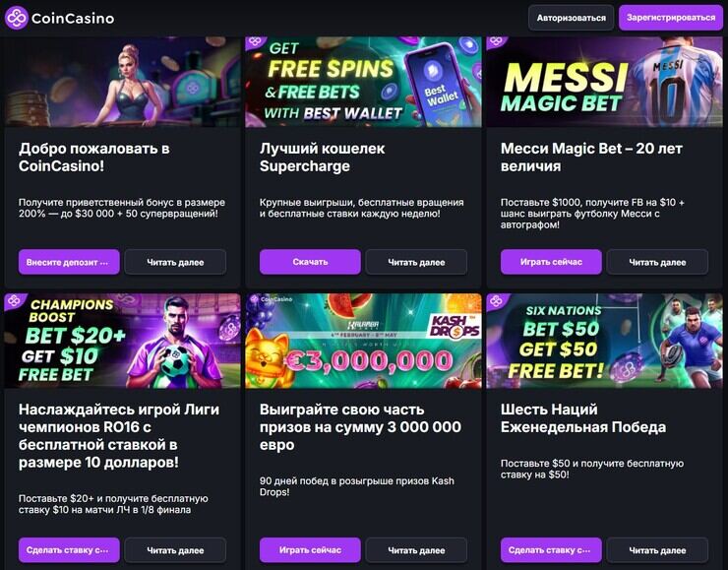Open the €3,000,000 Kash Drops banner
728x570 pixels.
364,341
